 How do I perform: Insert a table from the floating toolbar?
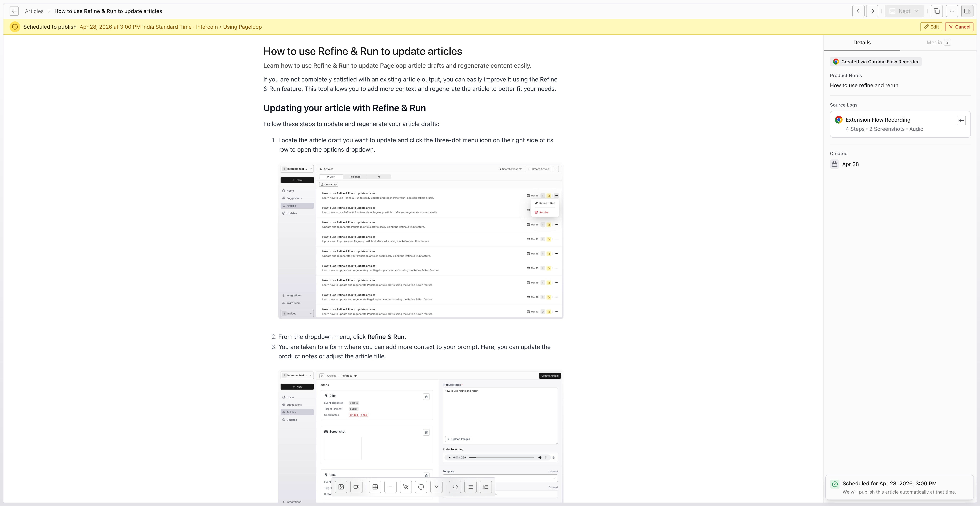[375, 487]
